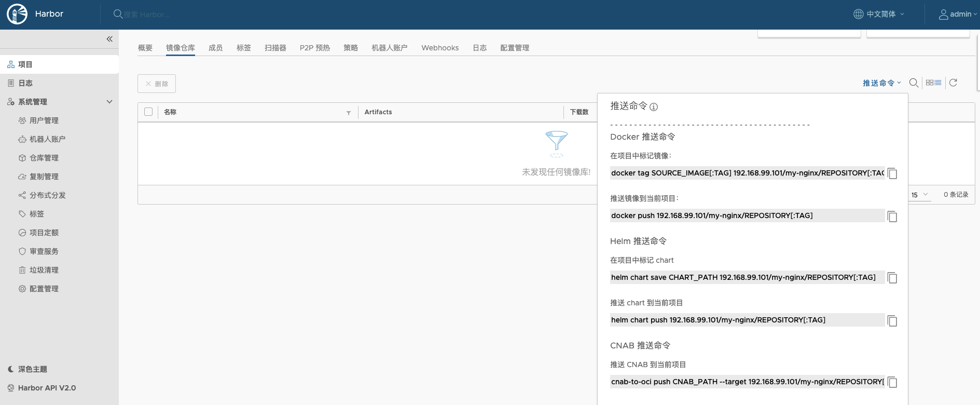
Task: Click the helm chart save command field
Action: point(748,277)
